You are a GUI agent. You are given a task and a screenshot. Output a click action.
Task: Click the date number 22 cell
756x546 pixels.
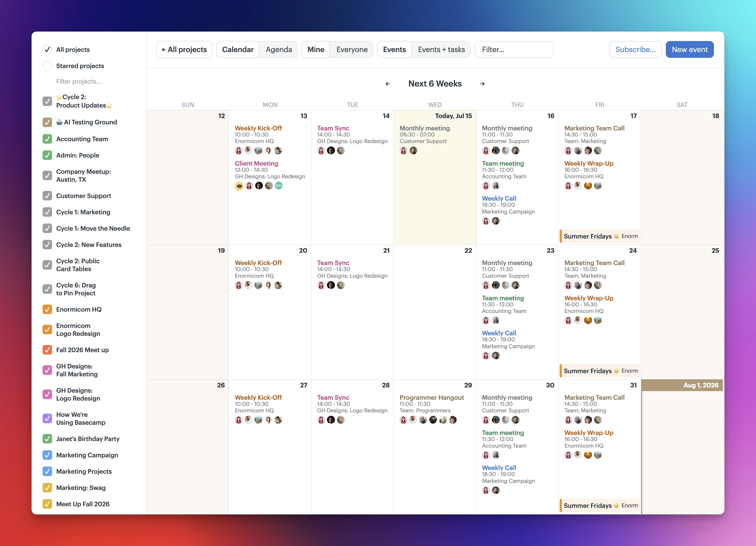click(468, 250)
